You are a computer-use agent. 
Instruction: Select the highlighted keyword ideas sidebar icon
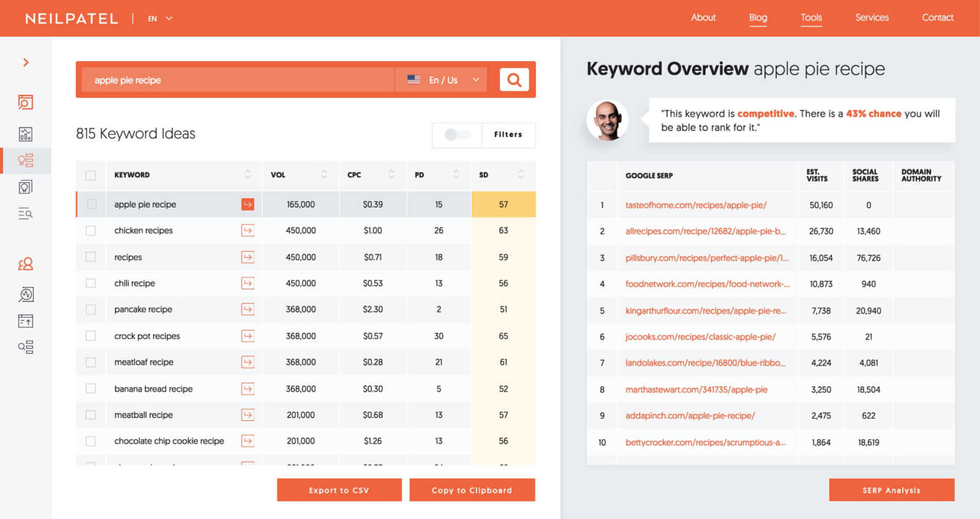26,160
